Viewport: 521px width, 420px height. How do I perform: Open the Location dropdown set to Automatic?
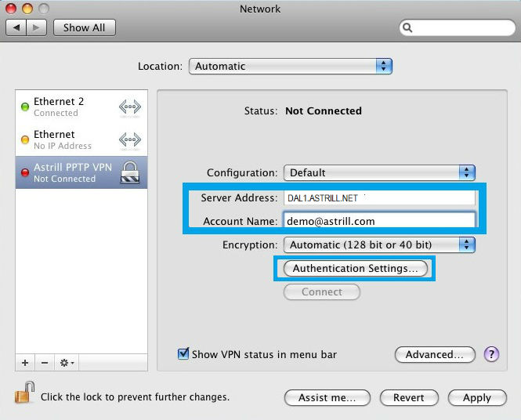click(x=291, y=66)
